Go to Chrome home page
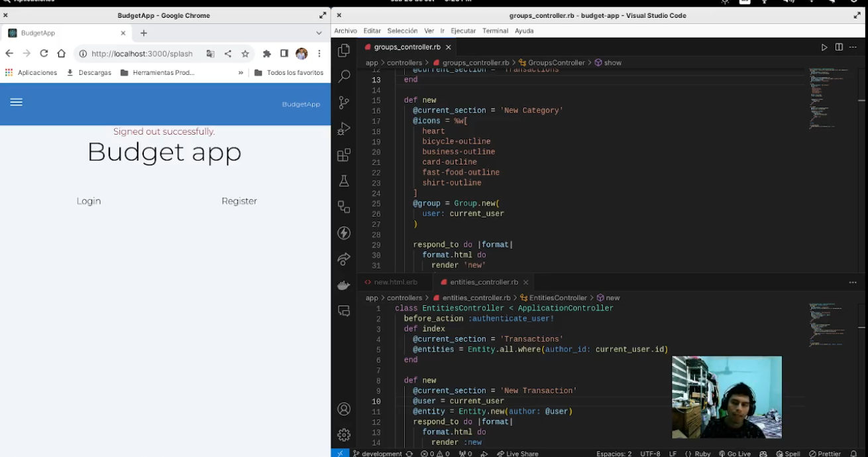868x457 pixels. [x=61, y=54]
